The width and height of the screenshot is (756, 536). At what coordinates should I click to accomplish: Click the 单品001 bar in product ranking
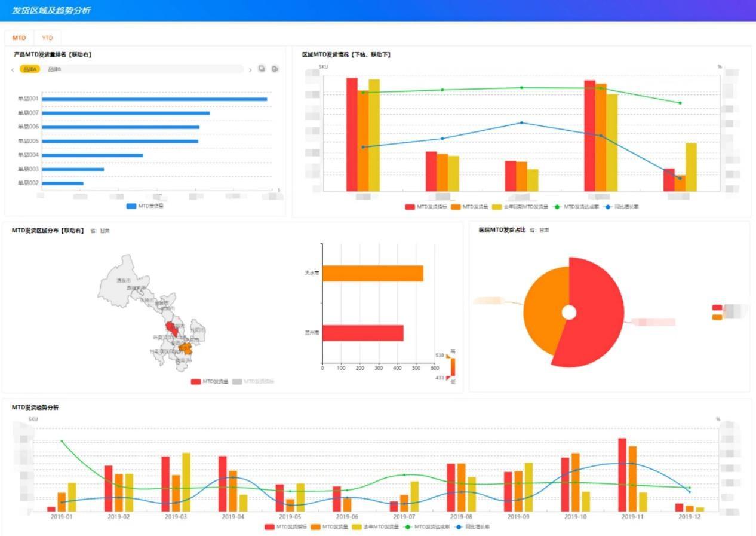tap(154, 99)
